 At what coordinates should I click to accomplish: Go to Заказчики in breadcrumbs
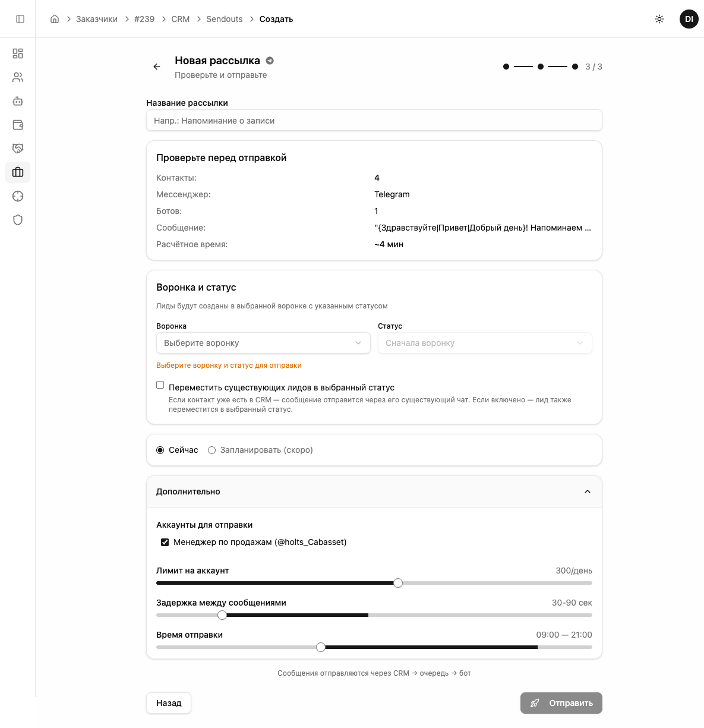click(x=97, y=19)
